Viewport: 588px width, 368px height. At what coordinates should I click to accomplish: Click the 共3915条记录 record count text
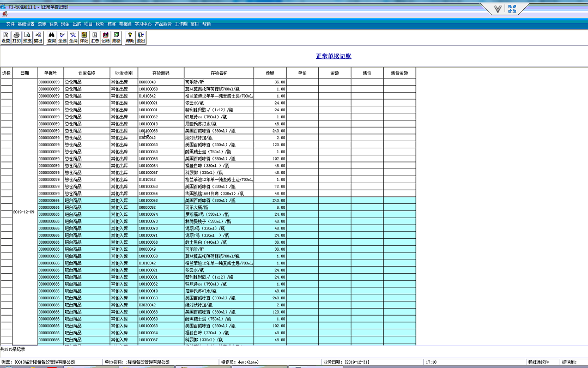(13, 349)
